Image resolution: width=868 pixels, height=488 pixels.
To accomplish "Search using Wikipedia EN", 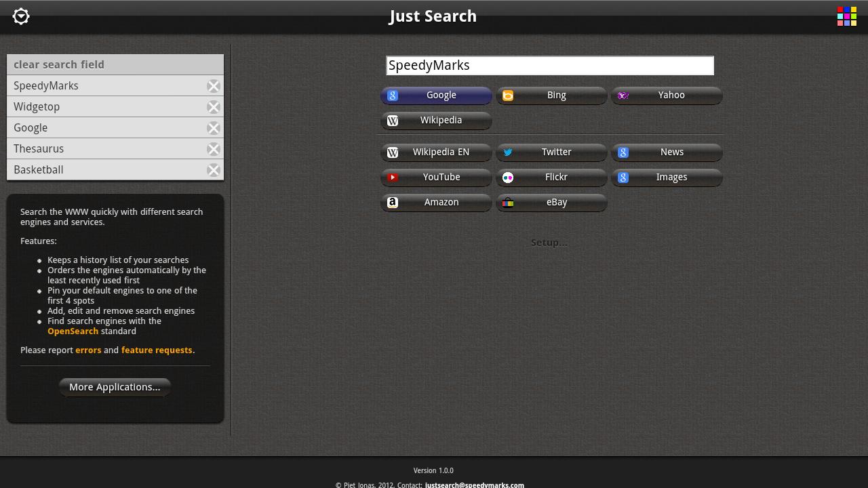I will pyautogui.click(x=436, y=152).
